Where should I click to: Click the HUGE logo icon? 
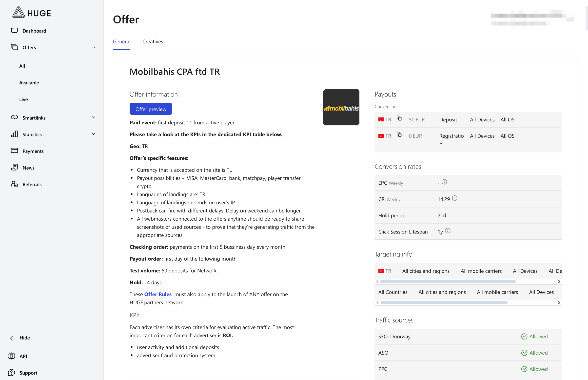pyautogui.click(x=19, y=12)
